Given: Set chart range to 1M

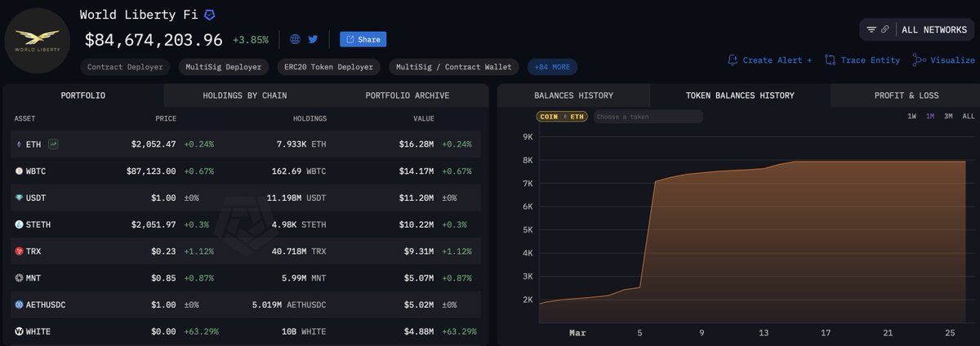Looking at the screenshot, I should [930, 117].
